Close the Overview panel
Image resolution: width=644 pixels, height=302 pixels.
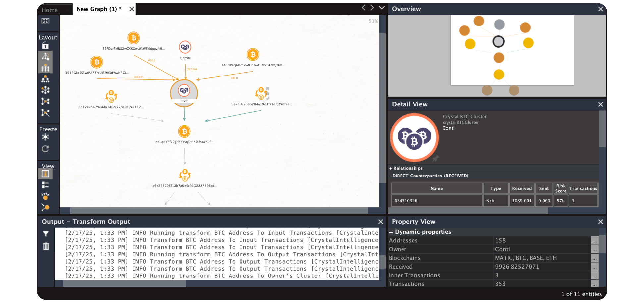[x=600, y=9]
